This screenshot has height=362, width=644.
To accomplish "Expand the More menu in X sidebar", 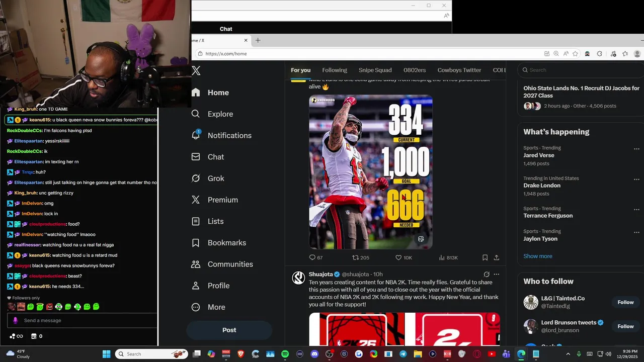I will point(208,307).
